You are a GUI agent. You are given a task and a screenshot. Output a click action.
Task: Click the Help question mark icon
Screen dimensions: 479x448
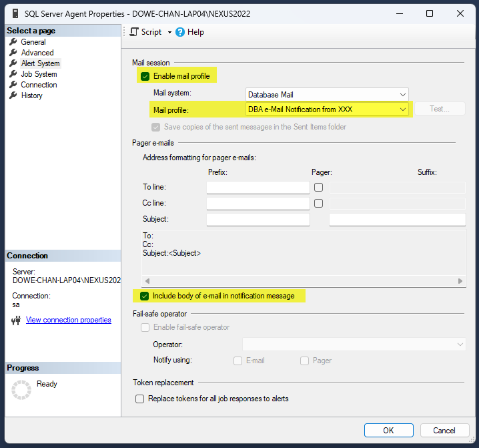pos(179,32)
